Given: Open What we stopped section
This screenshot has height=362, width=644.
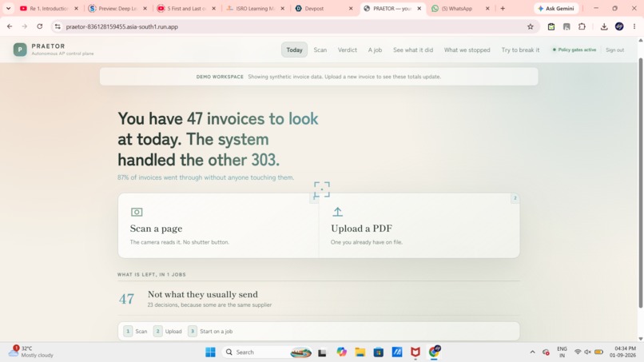Looking at the screenshot, I should tap(467, 50).
